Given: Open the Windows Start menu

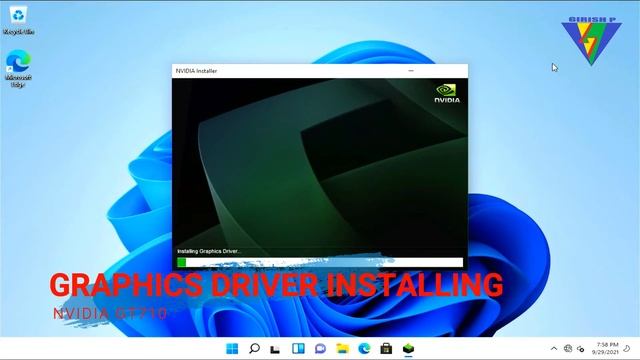Looking at the screenshot, I should pos(232,349).
